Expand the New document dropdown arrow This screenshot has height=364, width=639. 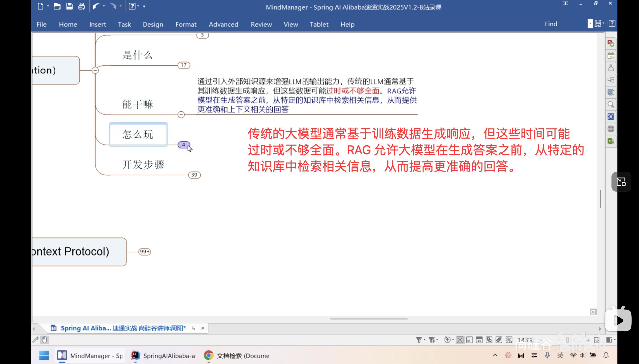click(48, 6)
